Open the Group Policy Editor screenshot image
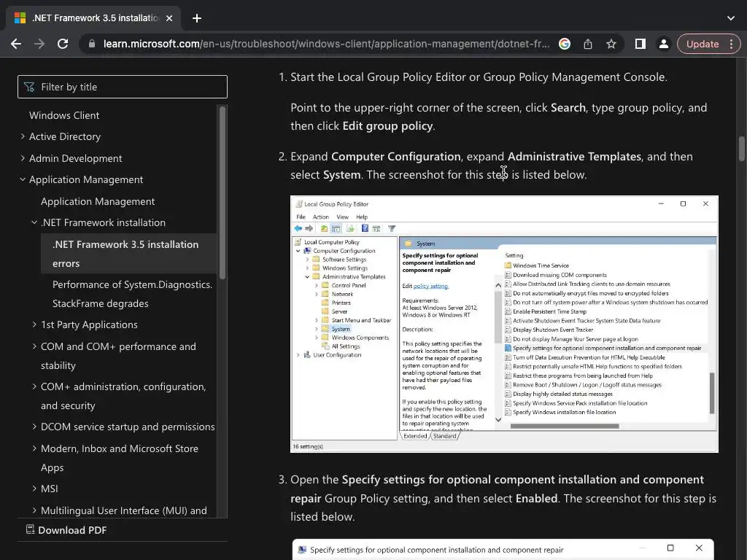 tap(504, 324)
